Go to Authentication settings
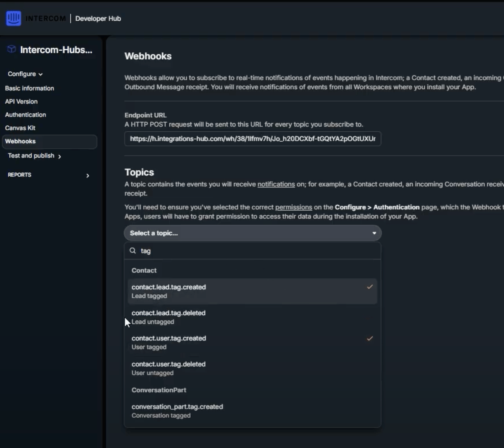The height and width of the screenshot is (448, 504). pos(25,115)
